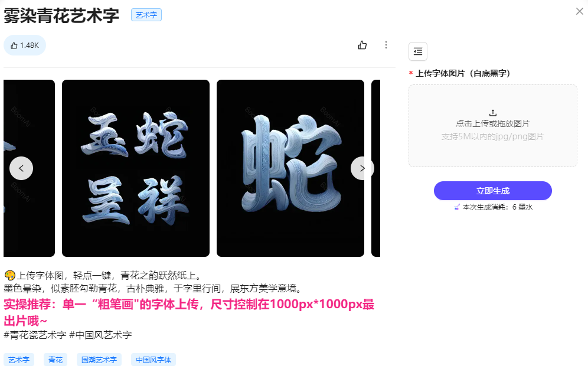Click the text 本次生成消耗：6 墨水

coord(497,207)
